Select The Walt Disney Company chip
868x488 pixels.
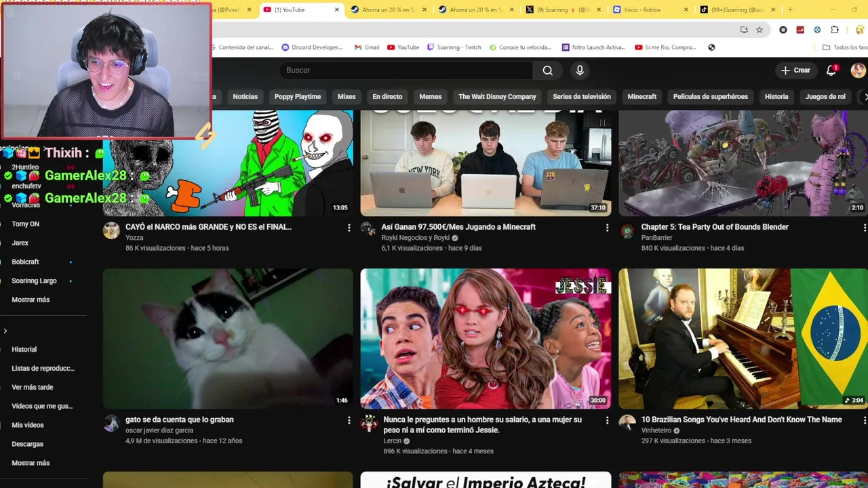click(x=497, y=96)
